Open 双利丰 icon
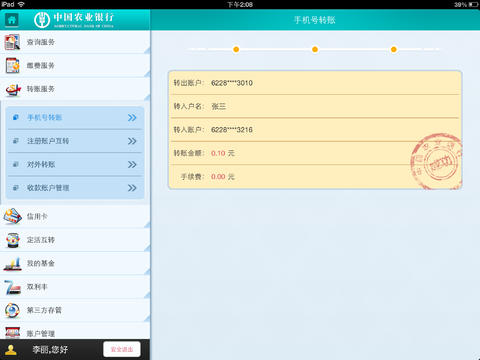 [13, 287]
